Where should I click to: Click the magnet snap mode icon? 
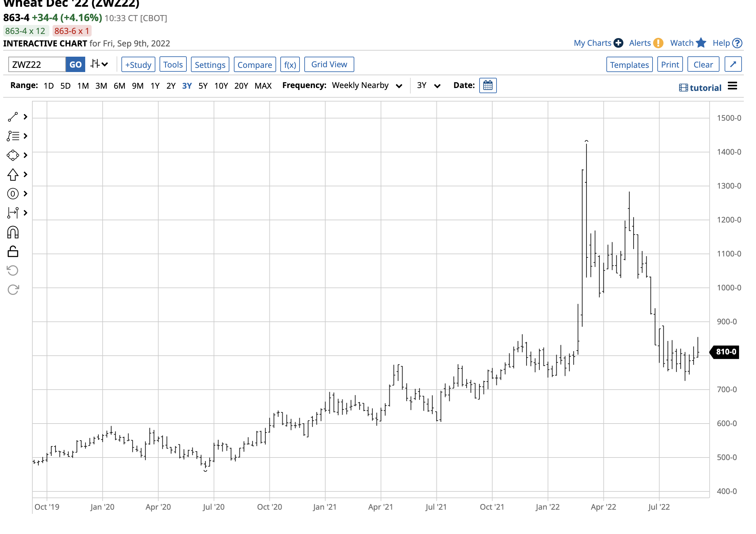point(13,233)
